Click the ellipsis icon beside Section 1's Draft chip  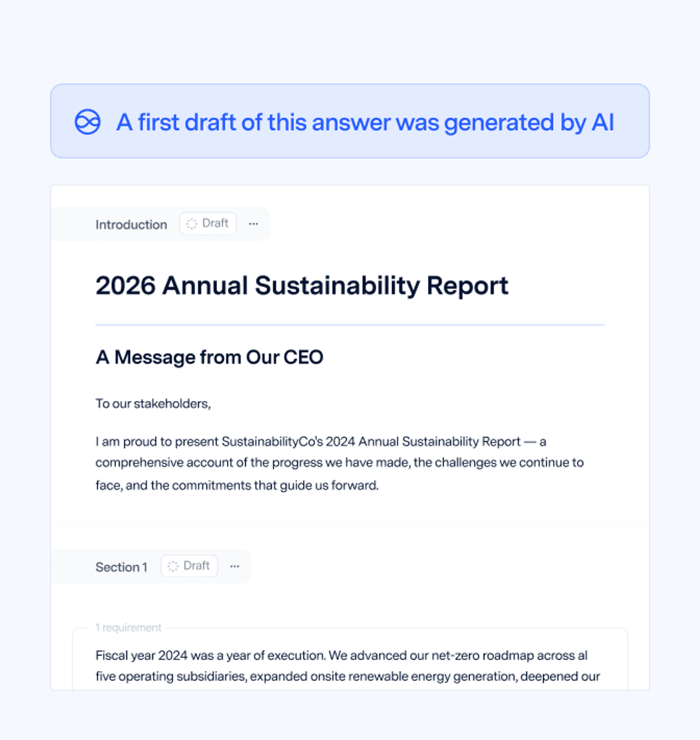235,566
